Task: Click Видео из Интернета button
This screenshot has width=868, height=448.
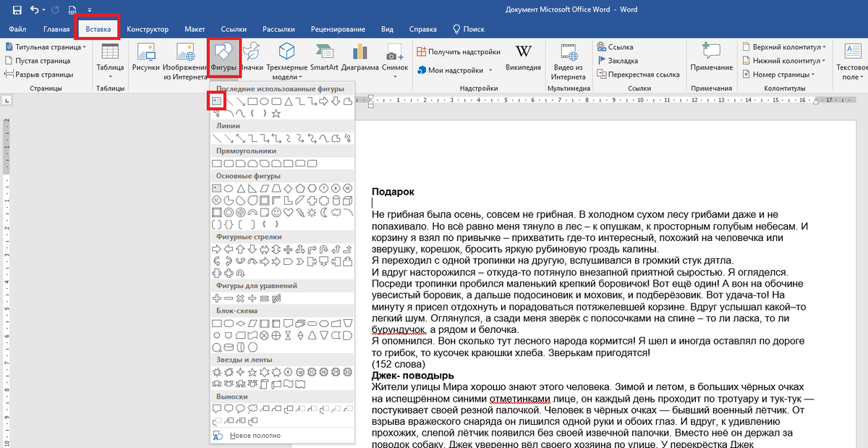Action: coord(568,61)
